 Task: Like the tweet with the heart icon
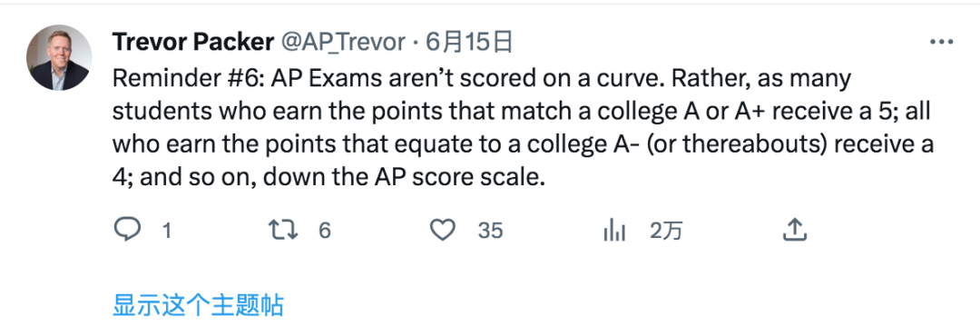click(443, 231)
